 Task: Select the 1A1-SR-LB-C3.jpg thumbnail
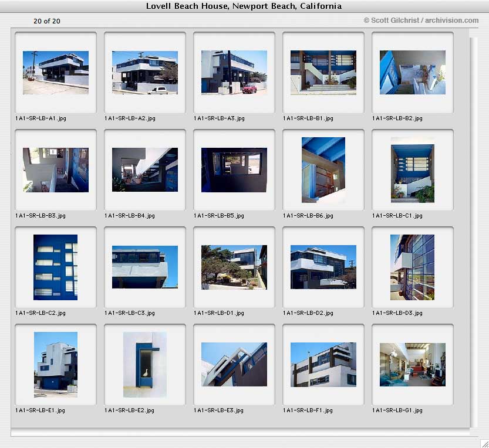coord(145,267)
